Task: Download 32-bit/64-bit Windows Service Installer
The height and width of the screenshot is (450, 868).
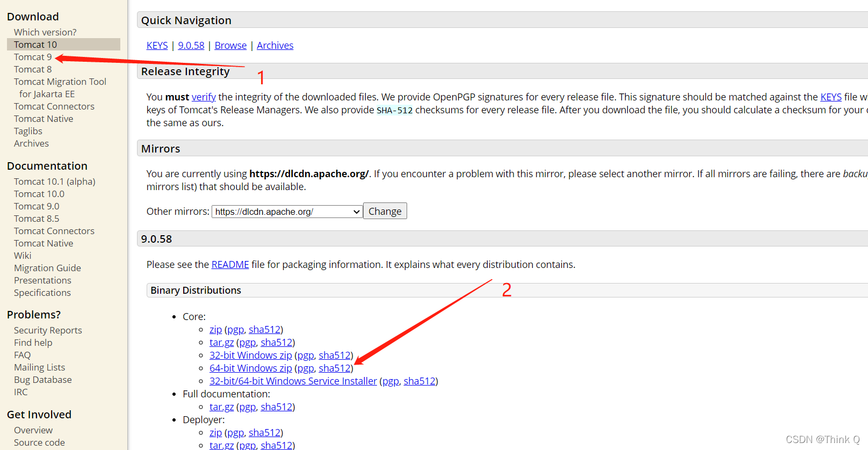Action: pos(293,381)
